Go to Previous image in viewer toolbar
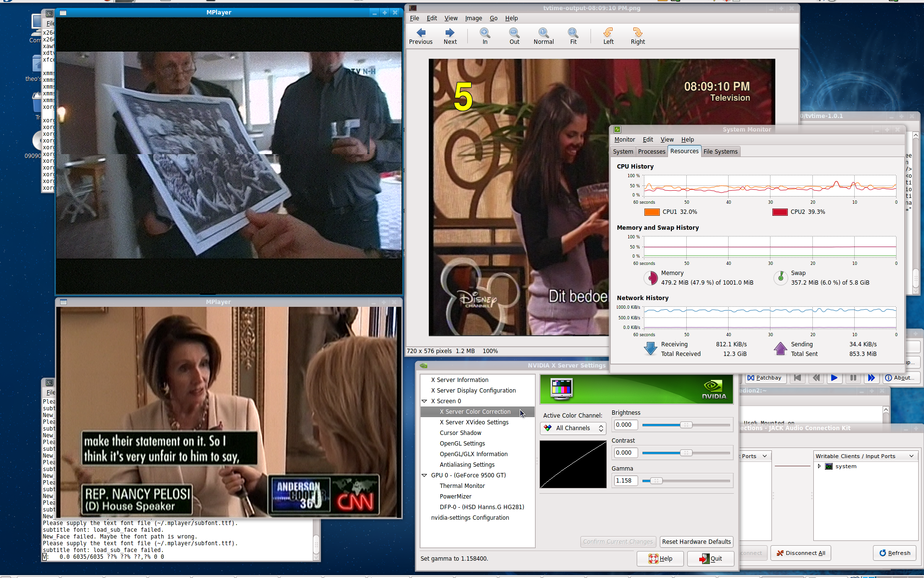Image resolution: width=924 pixels, height=578 pixels. [421, 36]
